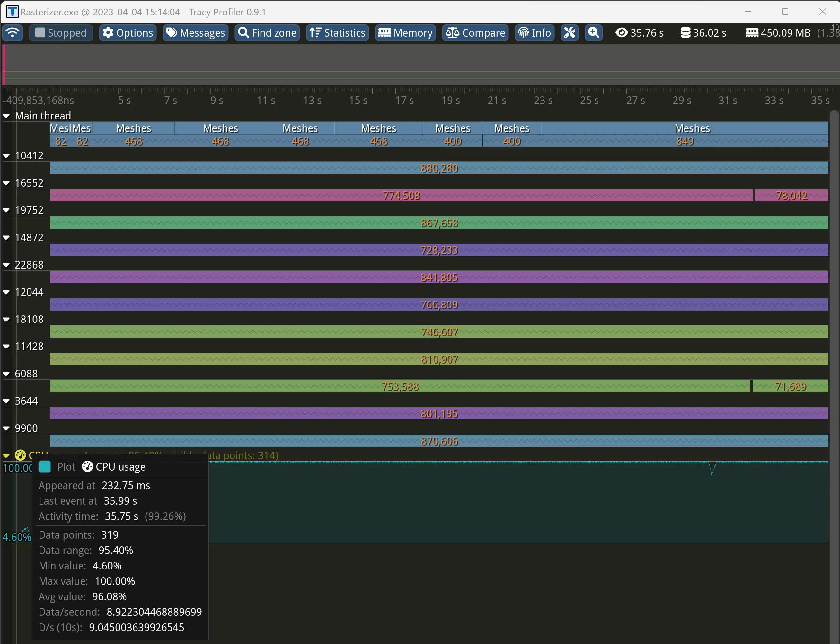The width and height of the screenshot is (840, 644).
Task: Click the CPU usage plot gauge icon
Action: 20,455
